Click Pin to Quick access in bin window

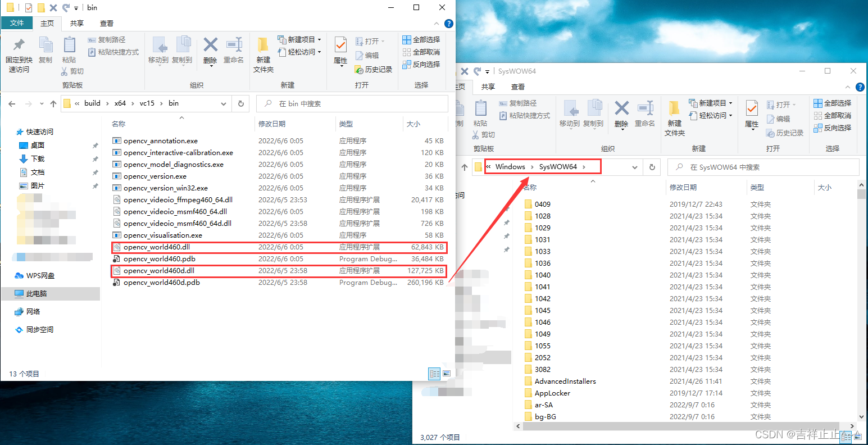tap(19, 55)
